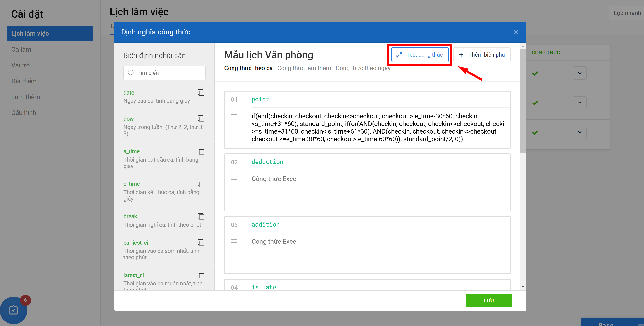
Task: Copy the dow variable
Action: point(201,119)
